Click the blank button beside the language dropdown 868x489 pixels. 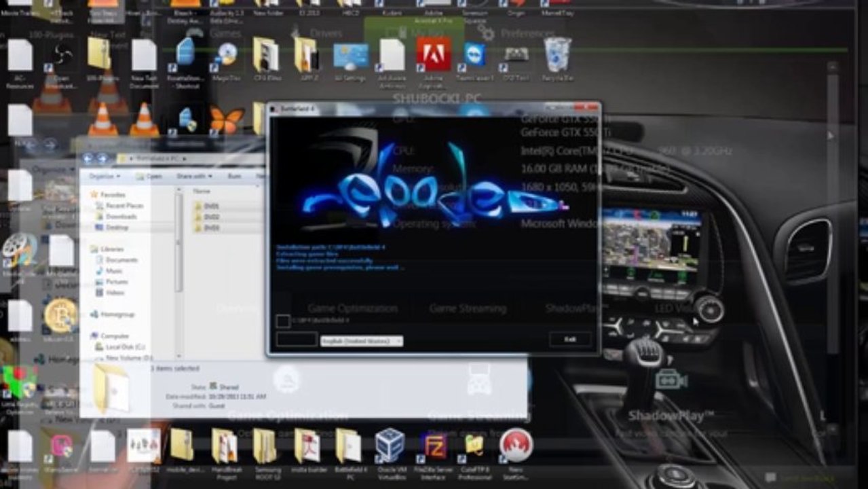[x=297, y=340]
